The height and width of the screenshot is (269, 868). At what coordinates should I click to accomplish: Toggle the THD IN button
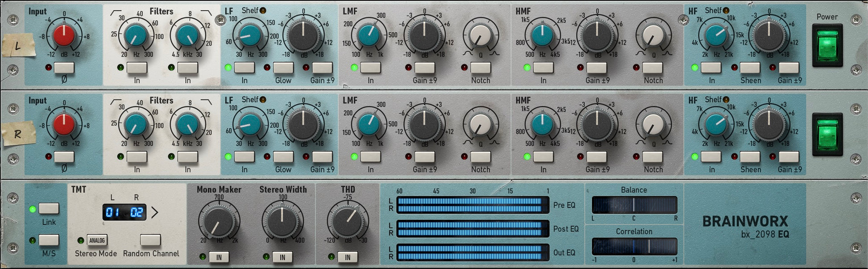click(x=347, y=257)
